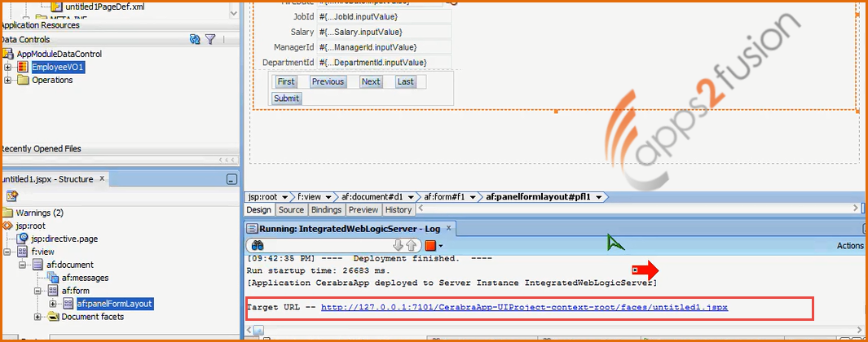Click the First navigation button
The width and height of the screenshot is (868, 342).
coord(286,82)
